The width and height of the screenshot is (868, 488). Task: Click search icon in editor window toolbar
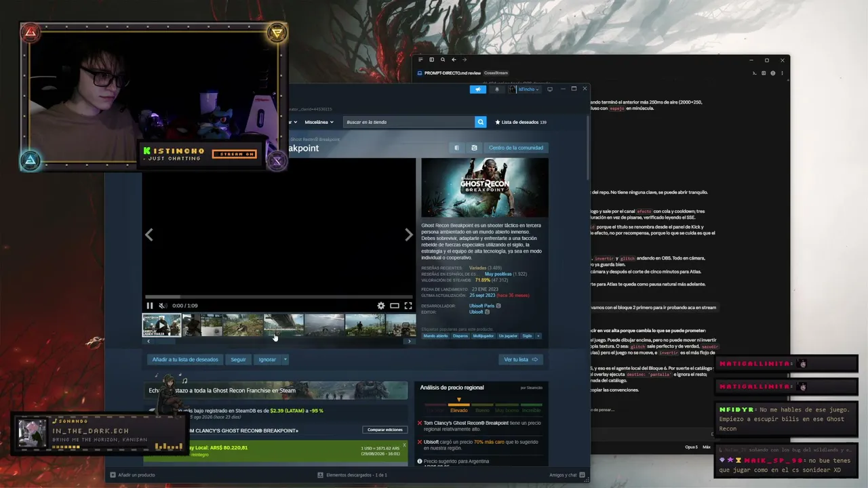(x=443, y=60)
